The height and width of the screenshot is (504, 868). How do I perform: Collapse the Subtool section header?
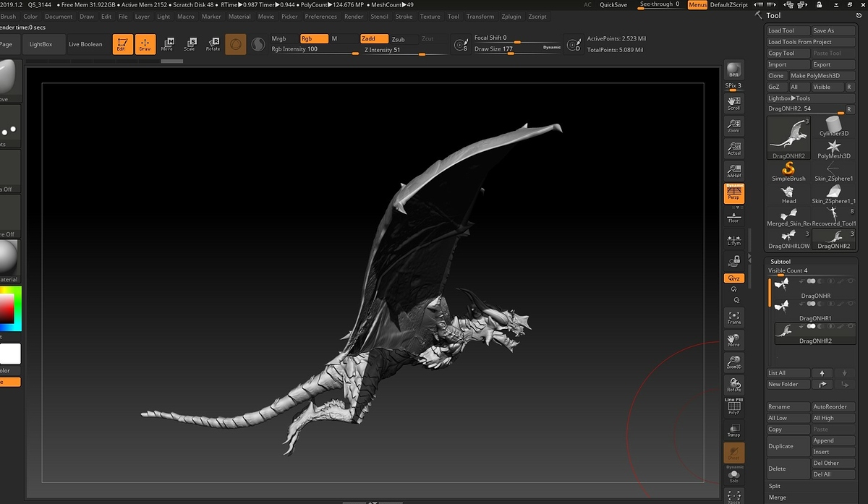pos(780,262)
